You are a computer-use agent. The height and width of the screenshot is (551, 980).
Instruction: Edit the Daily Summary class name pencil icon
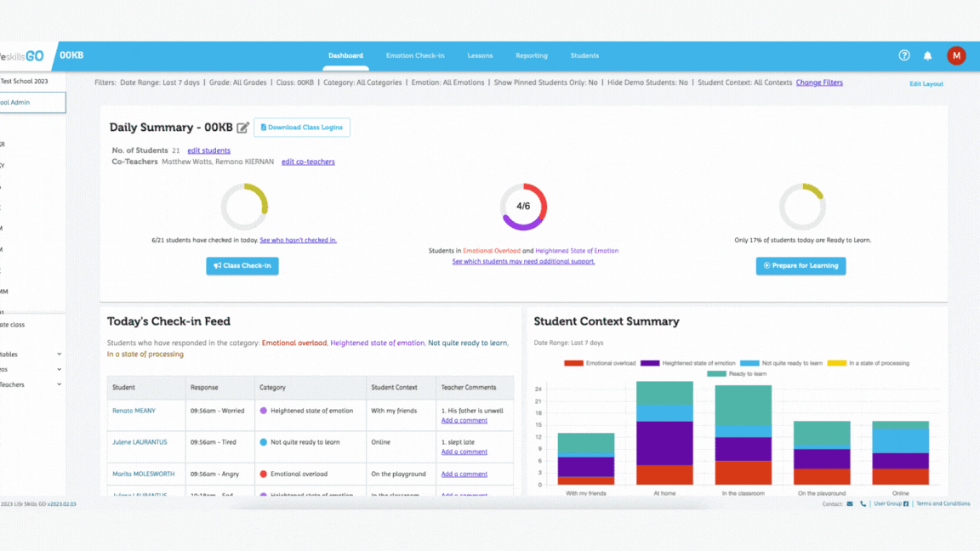click(242, 128)
